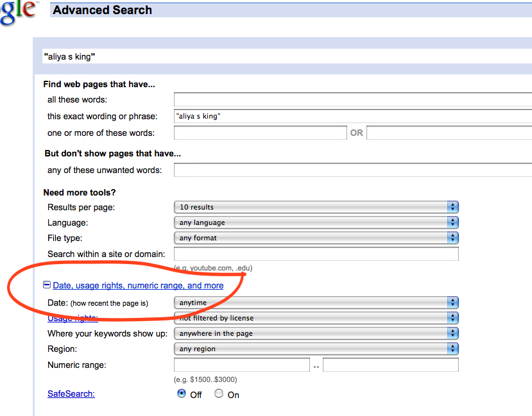Collapse the minus icon beside Date options
This screenshot has height=416, width=532.
(x=47, y=285)
